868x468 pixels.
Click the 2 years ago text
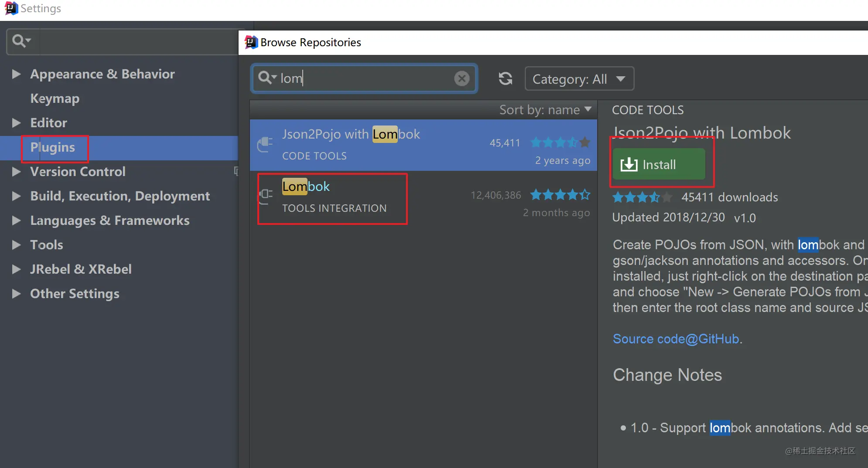coord(563,160)
